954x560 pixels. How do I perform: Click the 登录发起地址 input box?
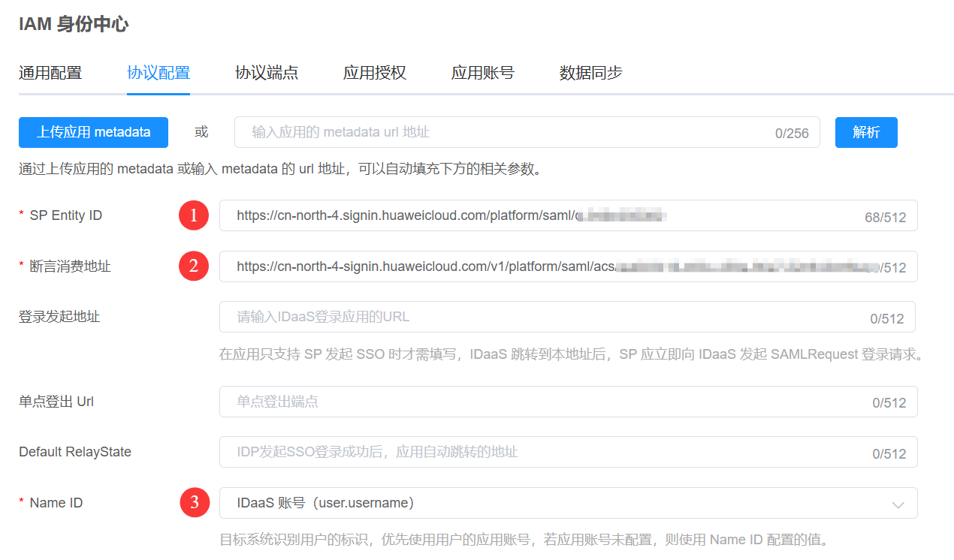(541, 317)
